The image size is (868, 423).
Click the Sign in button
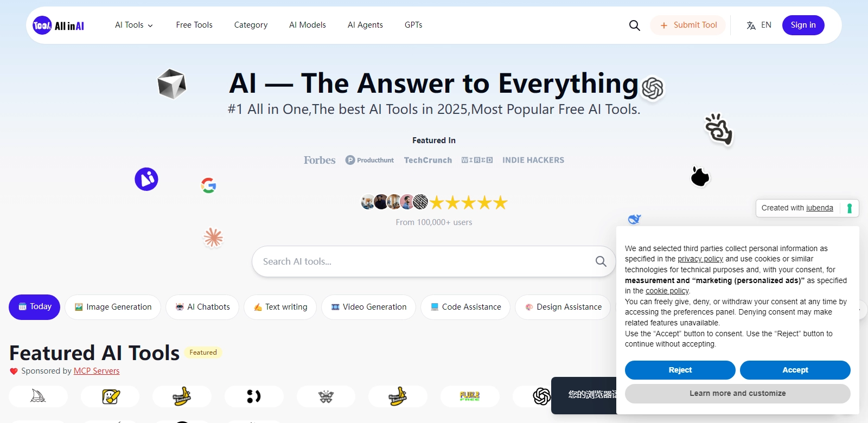[x=803, y=25]
